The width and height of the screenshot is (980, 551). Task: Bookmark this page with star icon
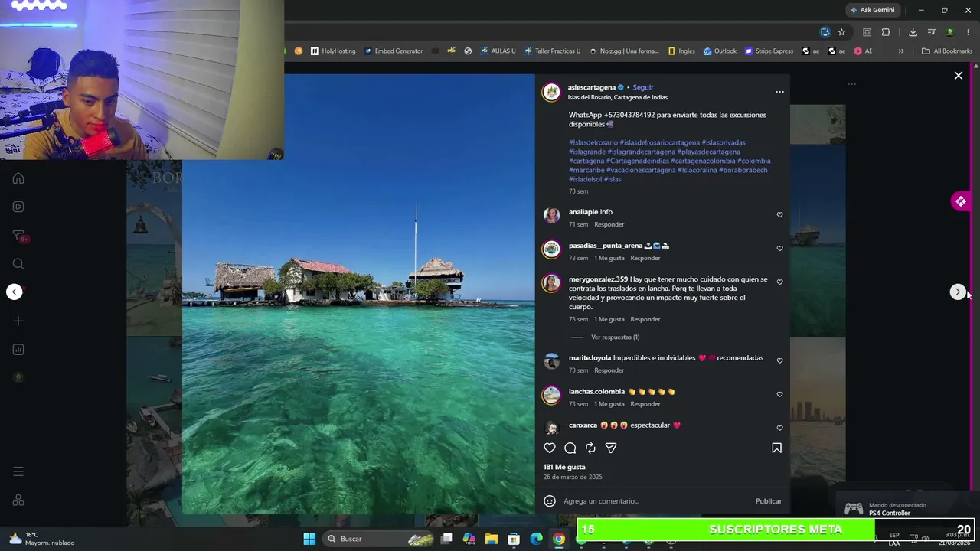[x=841, y=32]
